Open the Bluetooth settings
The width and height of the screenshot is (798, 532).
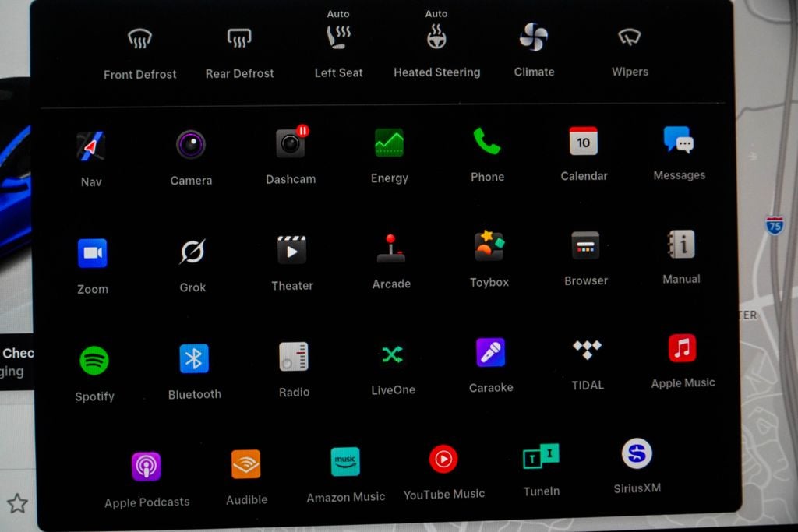[x=194, y=359]
